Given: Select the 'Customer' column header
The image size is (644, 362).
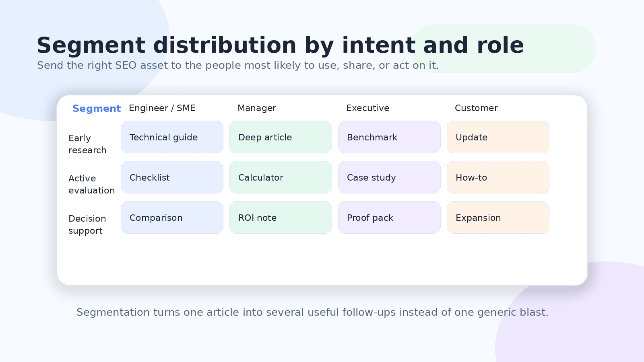Looking at the screenshot, I should (476, 108).
